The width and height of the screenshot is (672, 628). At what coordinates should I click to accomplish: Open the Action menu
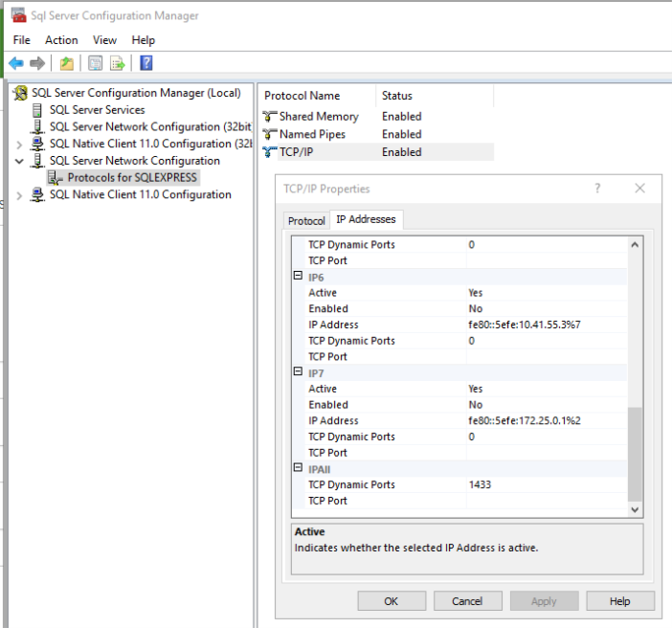click(61, 40)
